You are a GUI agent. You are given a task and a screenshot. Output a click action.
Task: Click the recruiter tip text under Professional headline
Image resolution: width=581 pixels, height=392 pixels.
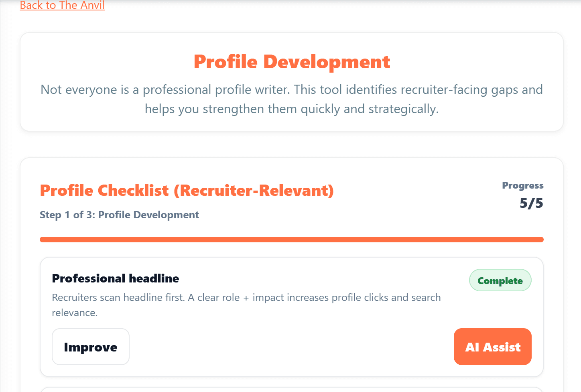[246, 305]
